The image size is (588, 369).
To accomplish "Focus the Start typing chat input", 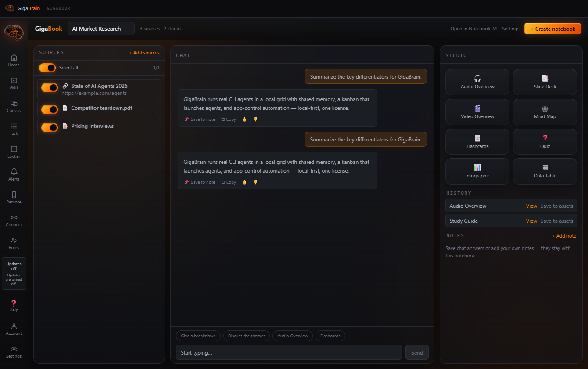I will (289, 352).
